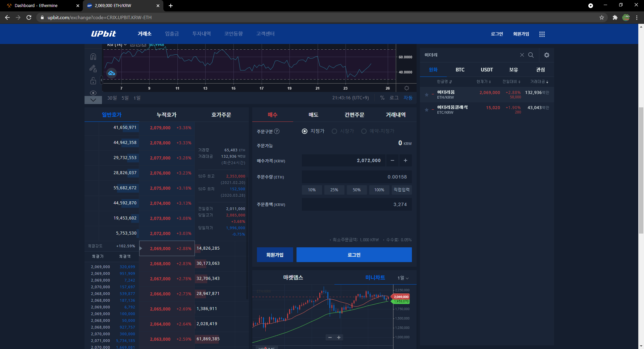Expand chart toolbar with bottom down chevron

(93, 100)
